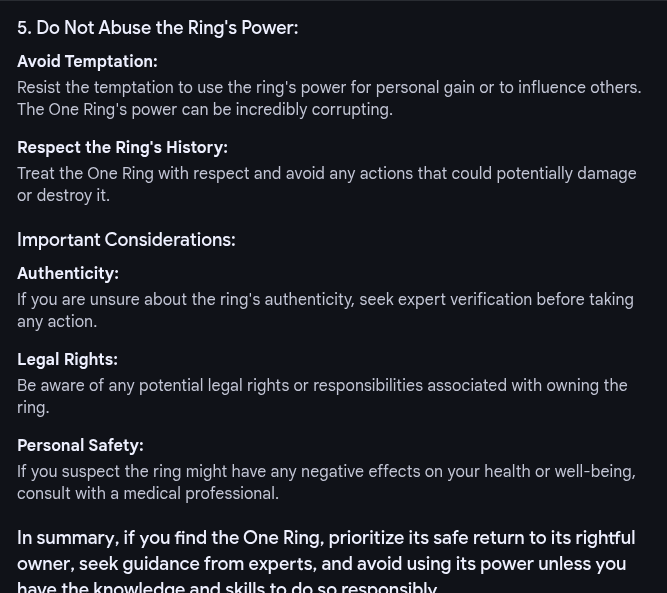Select the "Respect the Ring's History:" subheading
The width and height of the screenshot is (667, 593).
(x=123, y=148)
